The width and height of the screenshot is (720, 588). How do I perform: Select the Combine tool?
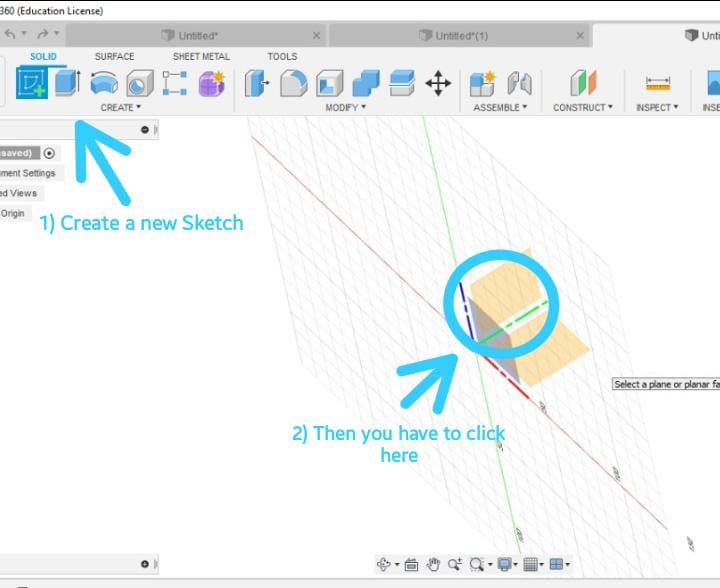[366, 83]
